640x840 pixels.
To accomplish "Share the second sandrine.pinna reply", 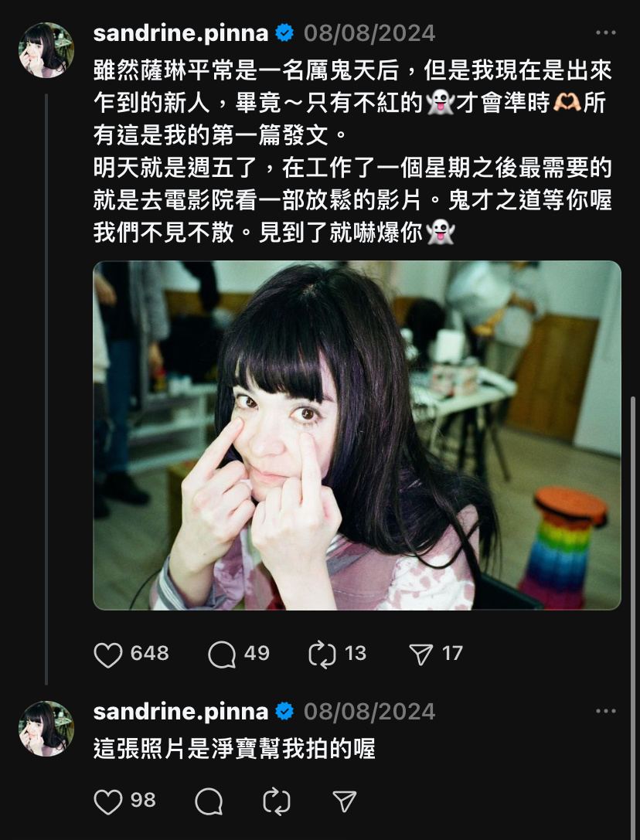I will point(345,801).
